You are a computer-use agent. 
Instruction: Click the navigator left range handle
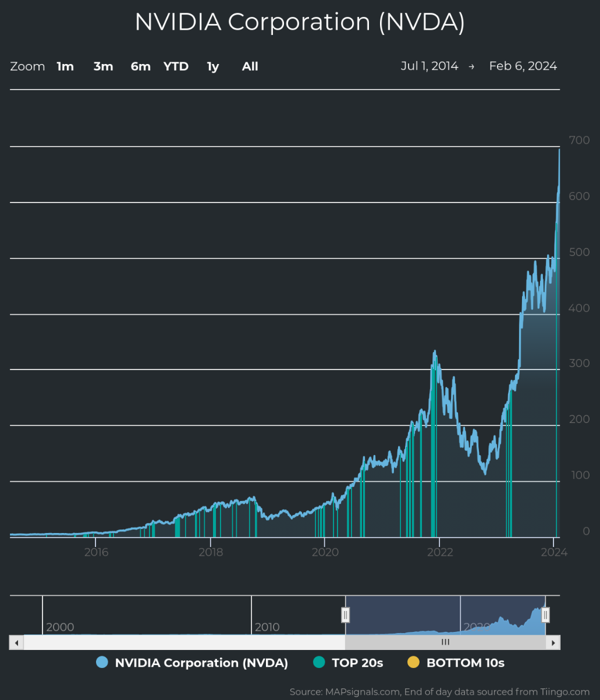pyautogui.click(x=345, y=614)
